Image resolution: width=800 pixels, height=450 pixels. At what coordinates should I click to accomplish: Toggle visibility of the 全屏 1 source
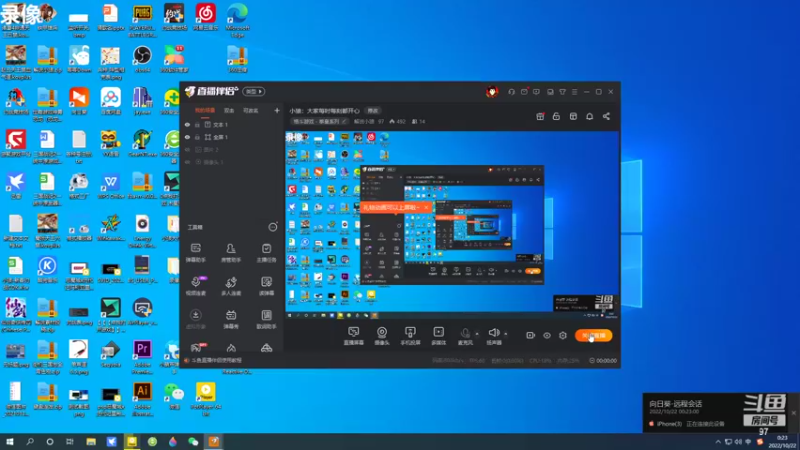click(x=187, y=137)
